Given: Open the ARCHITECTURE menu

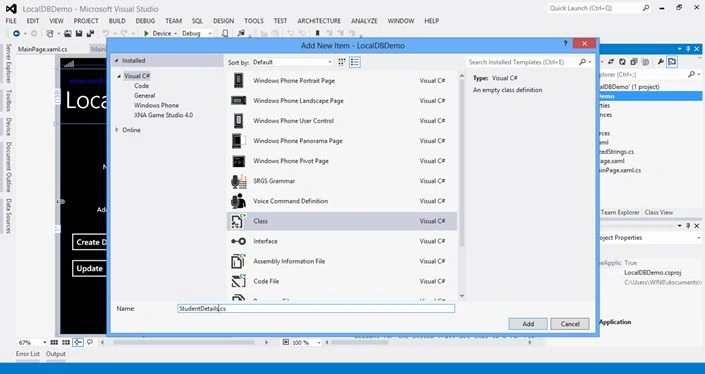Looking at the screenshot, I should click(x=319, y=21).
